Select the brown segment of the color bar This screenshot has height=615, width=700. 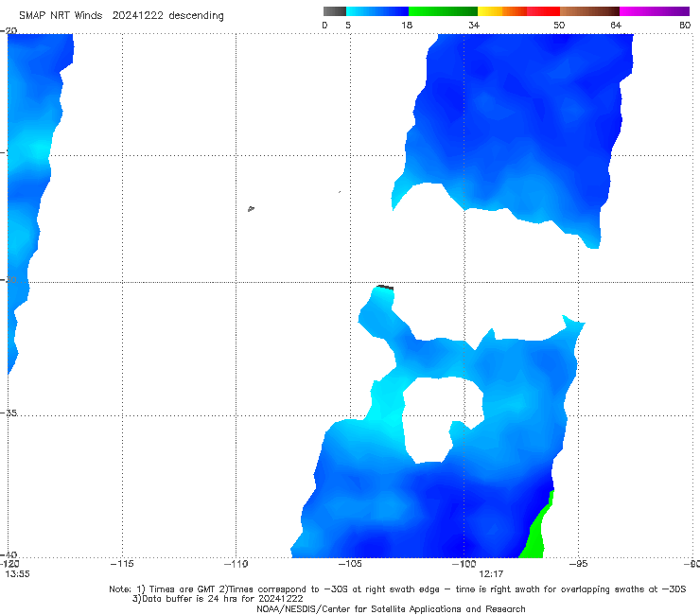(589, 11)
